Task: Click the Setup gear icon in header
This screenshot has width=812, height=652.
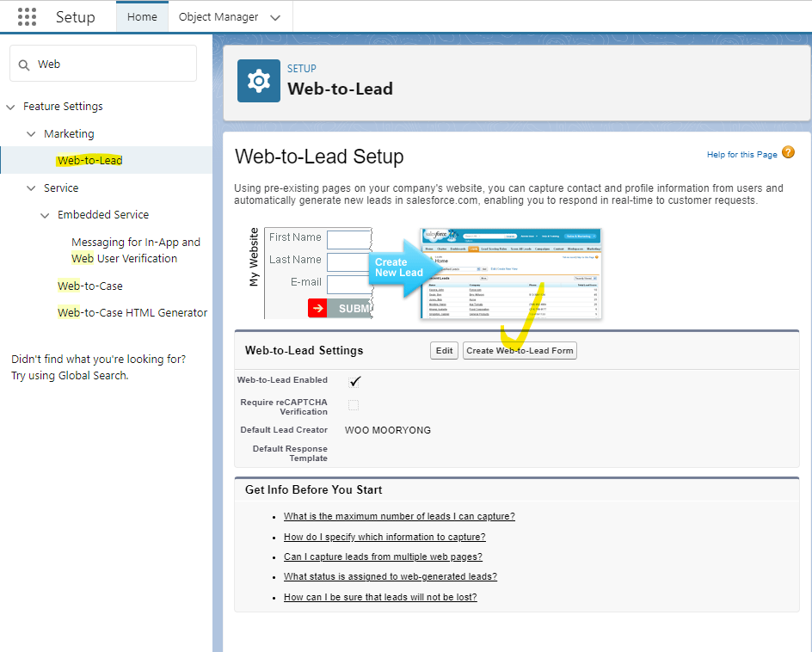Action: (x=258, y=81)
